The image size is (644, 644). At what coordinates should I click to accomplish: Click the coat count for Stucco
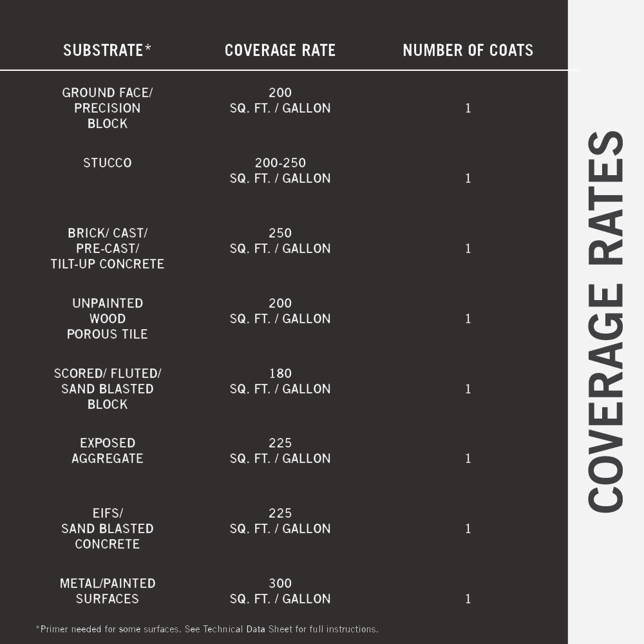(x=468, y=178)
